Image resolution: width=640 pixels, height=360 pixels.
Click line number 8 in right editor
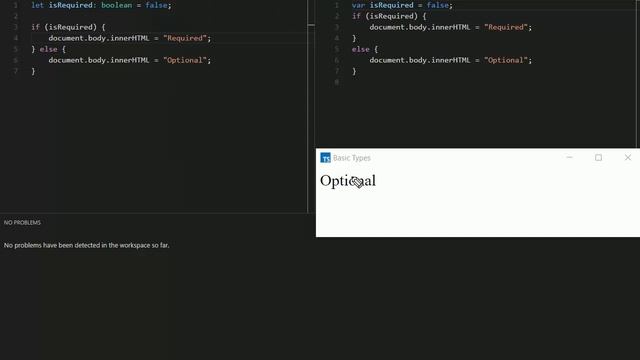point(337,82)
